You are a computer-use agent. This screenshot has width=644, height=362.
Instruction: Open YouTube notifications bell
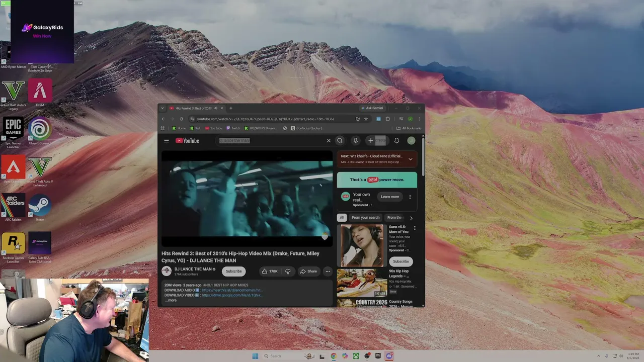(x=396, y=141)
